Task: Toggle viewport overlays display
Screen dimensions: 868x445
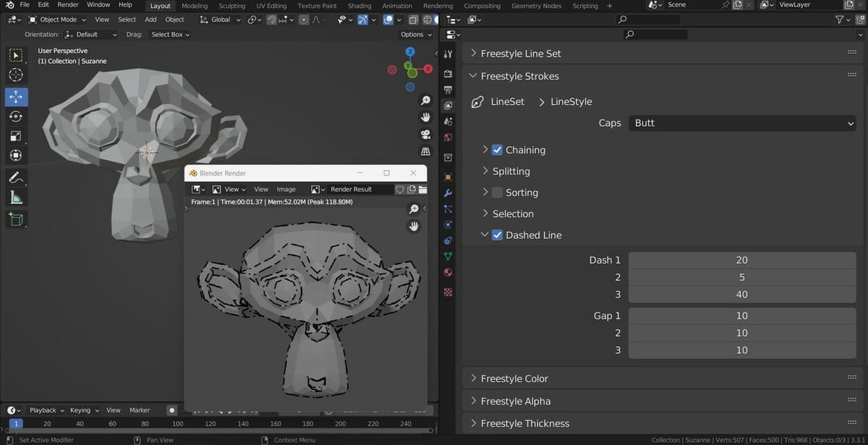Action: click(388, 20)
